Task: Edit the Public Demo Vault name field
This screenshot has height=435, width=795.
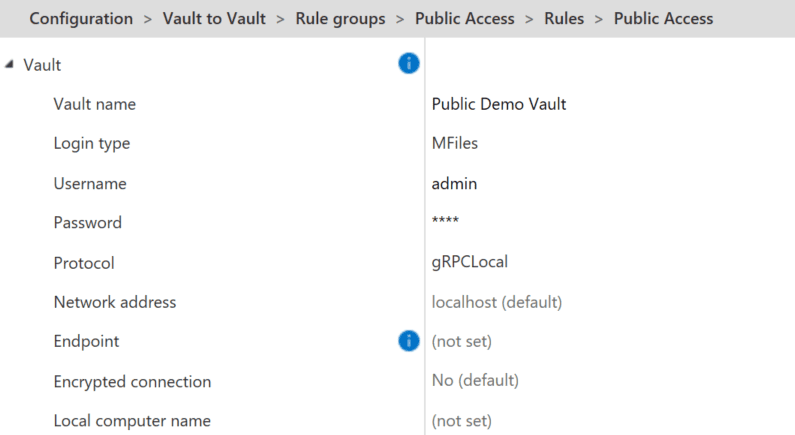Action: [x=499, y=104]
